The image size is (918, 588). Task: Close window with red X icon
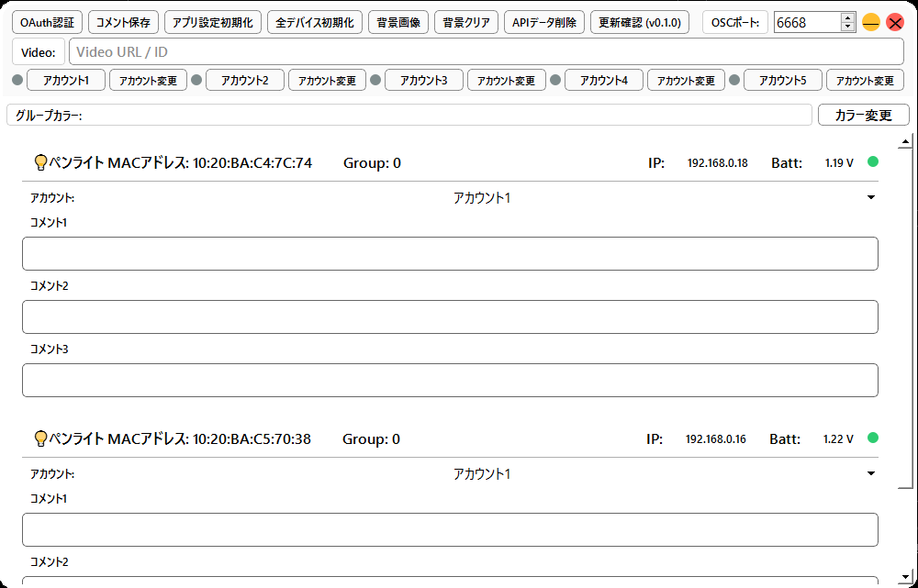coord(895,23)
